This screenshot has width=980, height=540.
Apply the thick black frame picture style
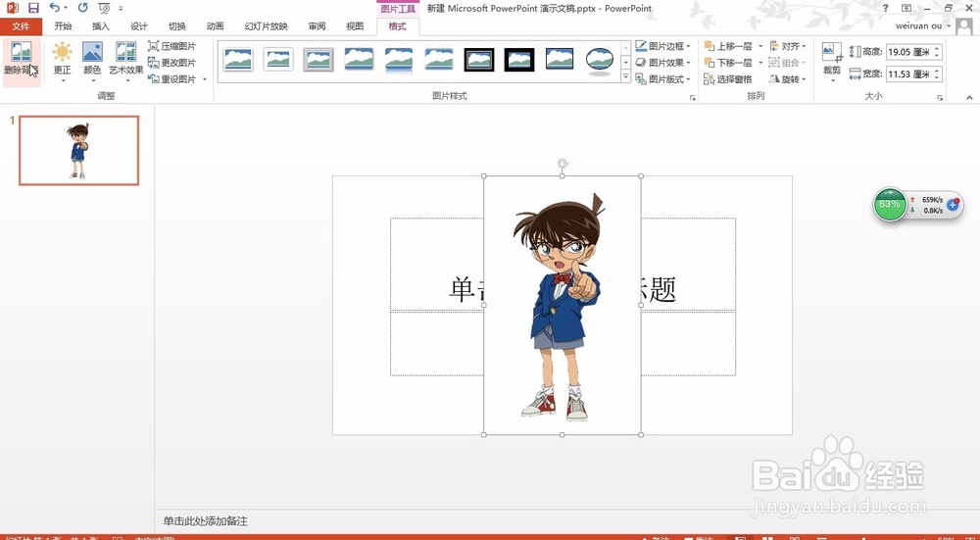(x=519, y=60)
